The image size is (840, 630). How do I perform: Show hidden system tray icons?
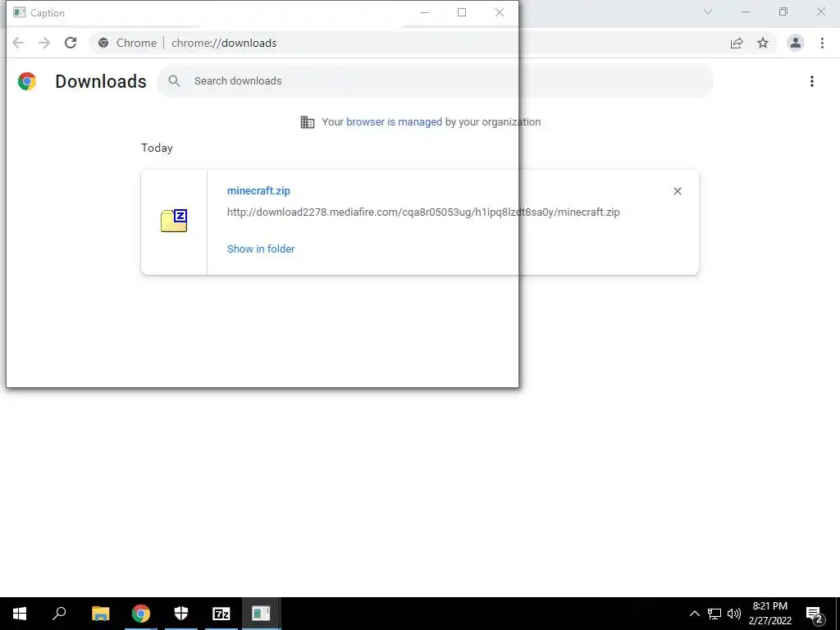tap(694, 614)
